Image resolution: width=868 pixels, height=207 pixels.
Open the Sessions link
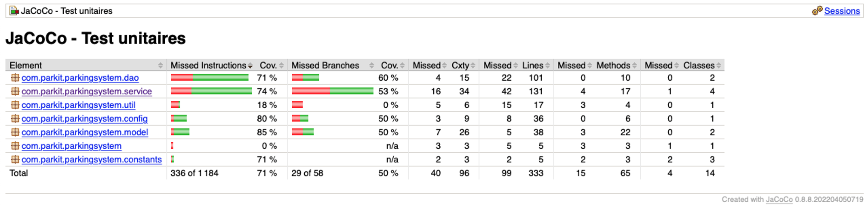[842, 11]
